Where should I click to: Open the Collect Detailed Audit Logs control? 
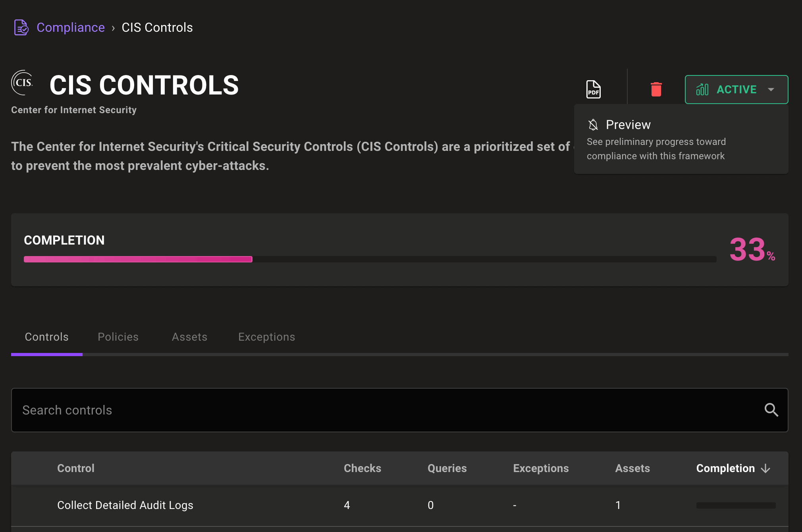click(x=125, y=505)
